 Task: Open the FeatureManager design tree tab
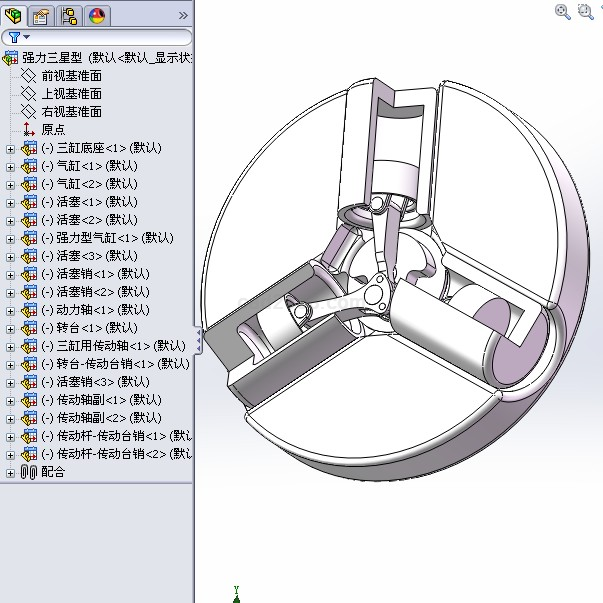pyautogui.click(x=14, y=15)
